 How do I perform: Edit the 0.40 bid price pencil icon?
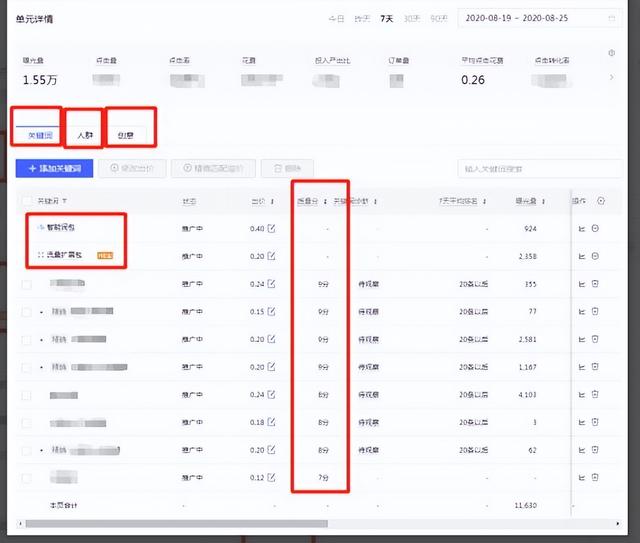click(x=271, y=228)
